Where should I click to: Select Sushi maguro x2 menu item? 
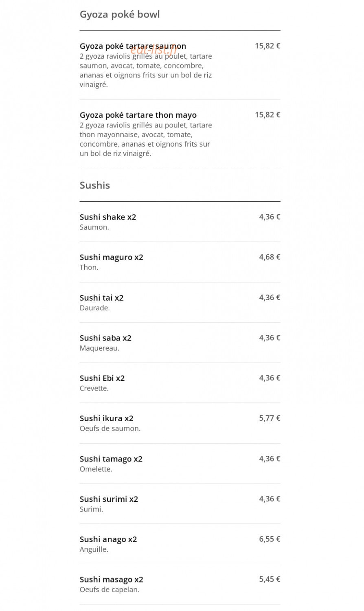(180, 262)
